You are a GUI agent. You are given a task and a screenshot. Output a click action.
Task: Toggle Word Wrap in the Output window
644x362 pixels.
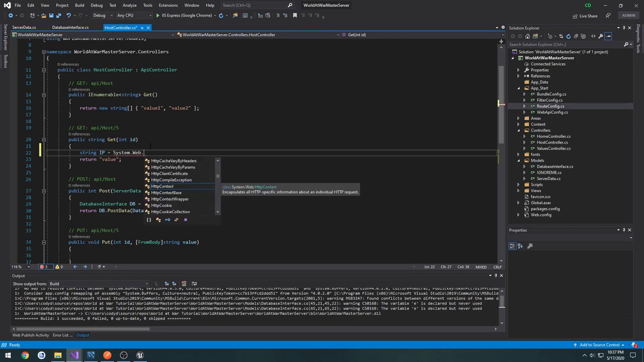tap(194, 284)
